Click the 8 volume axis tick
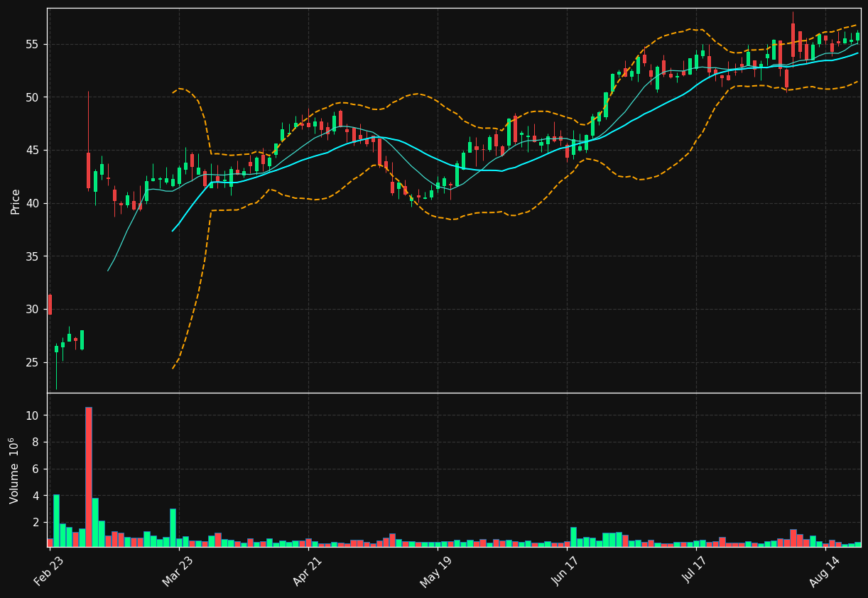868x598 pixels. pyautogui.click(x=36, y=442)
